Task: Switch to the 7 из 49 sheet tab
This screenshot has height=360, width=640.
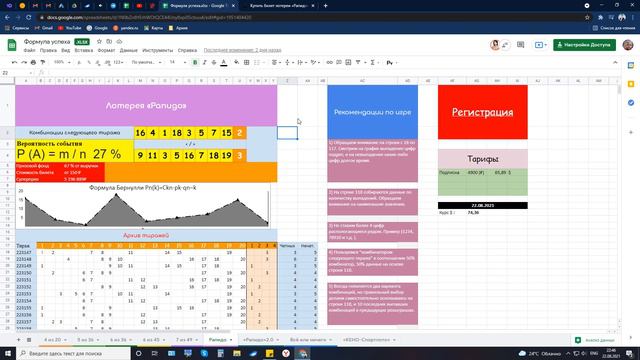Action: (x=187, y=340)
